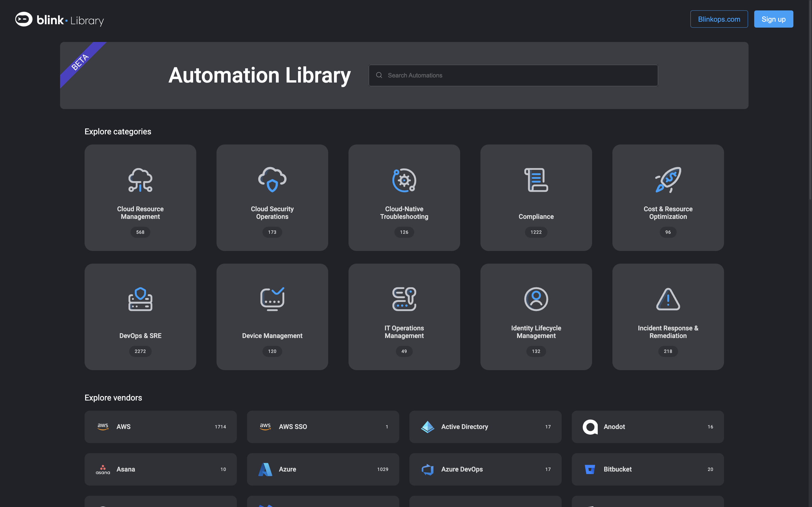Click the Sign up button

point(773,19)
